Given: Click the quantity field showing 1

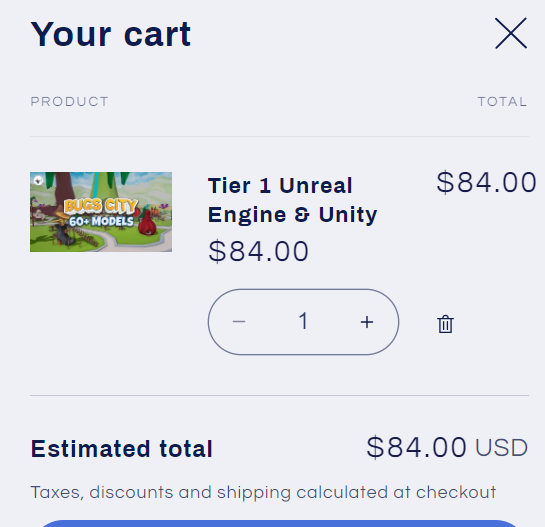Looking at the screenshot, I should (303, 321).
